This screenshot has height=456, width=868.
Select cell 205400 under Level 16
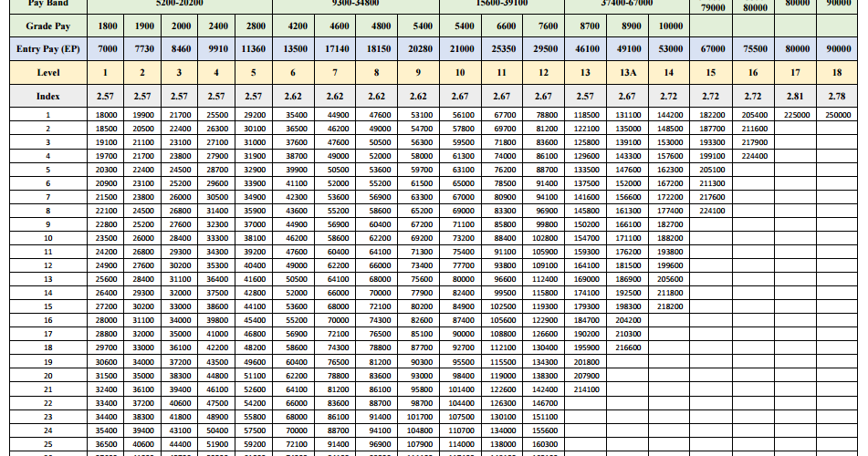(755, 115)
